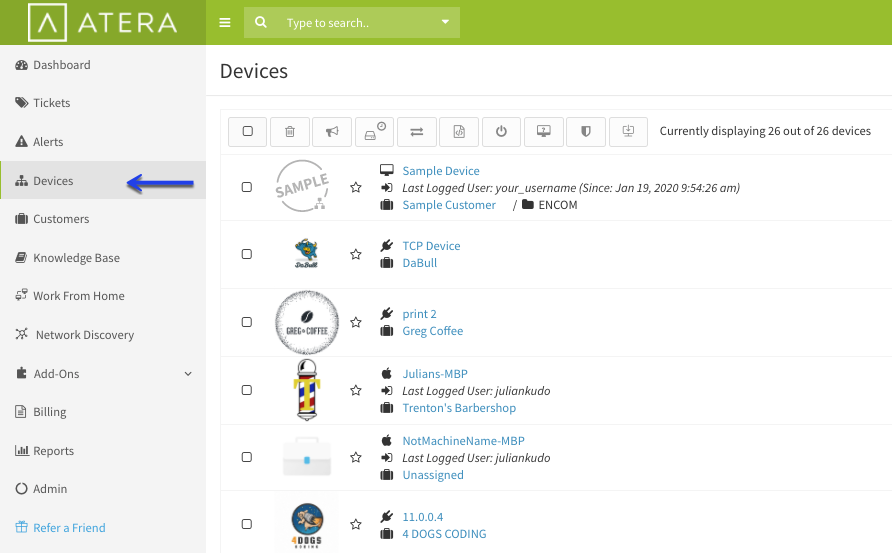The width and height of the screenshot is (892, 553).
Task: Star the Sample Device as favorite
Action: pos(356,187)
